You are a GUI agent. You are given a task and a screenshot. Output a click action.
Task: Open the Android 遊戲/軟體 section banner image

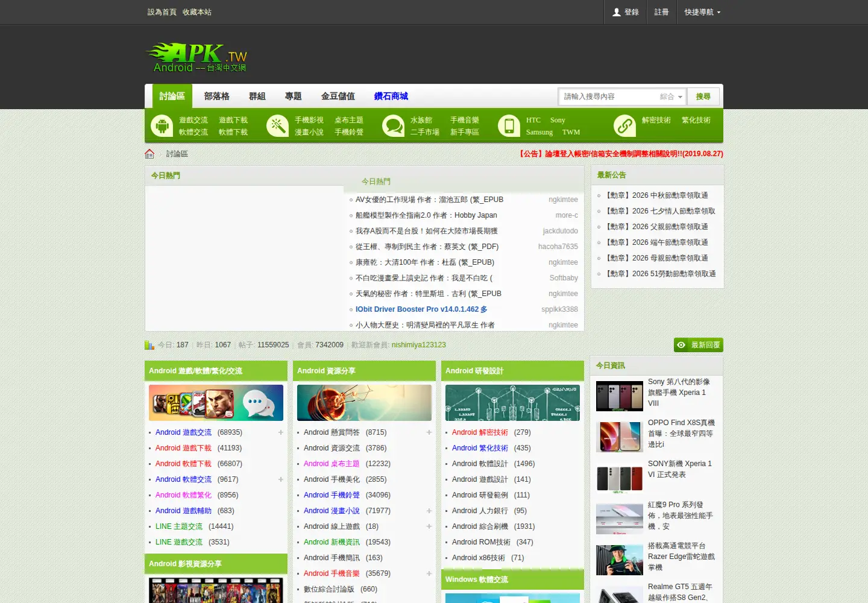click(216, 403)
